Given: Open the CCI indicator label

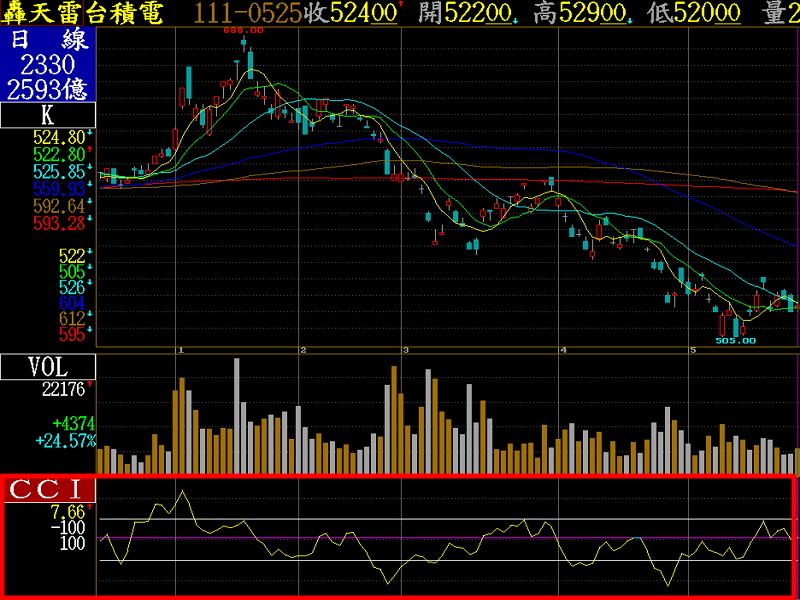Looking at the screenshot, I should [x=50, y=490].
